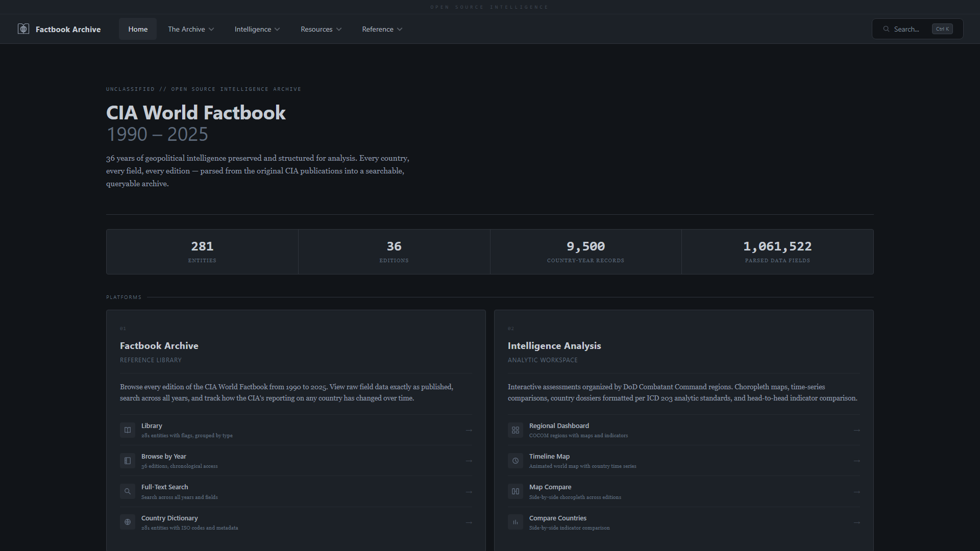
Task: Expand The Archive dropdown menu
Action: tap(191, 29)
